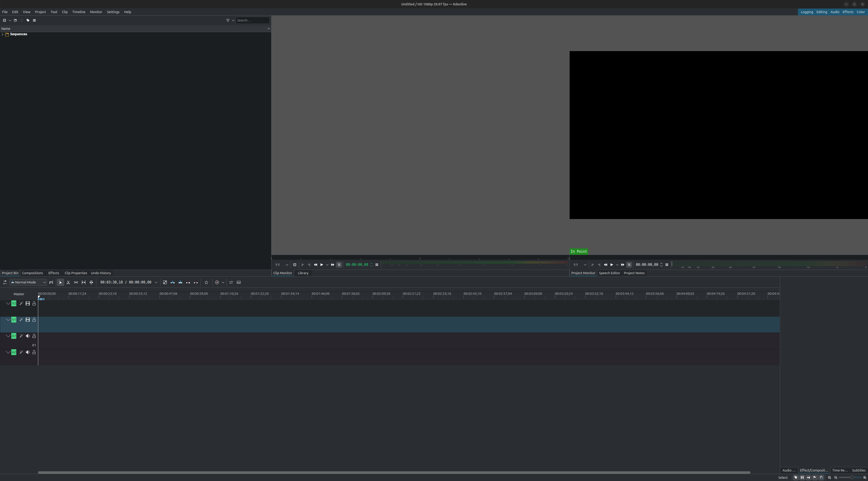868x481 pixels.
Task: Click the favorite effects star icon
Action: pos(206,283)
